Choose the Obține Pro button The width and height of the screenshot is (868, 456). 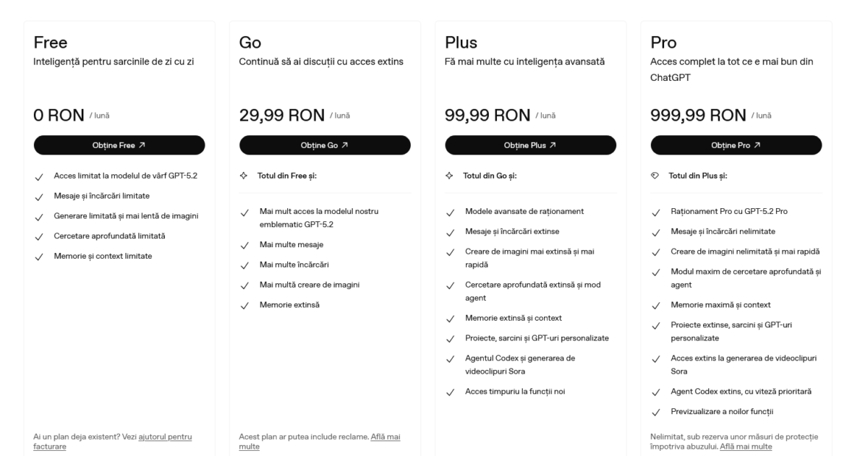pyautogui.click(x=736, y=145)
